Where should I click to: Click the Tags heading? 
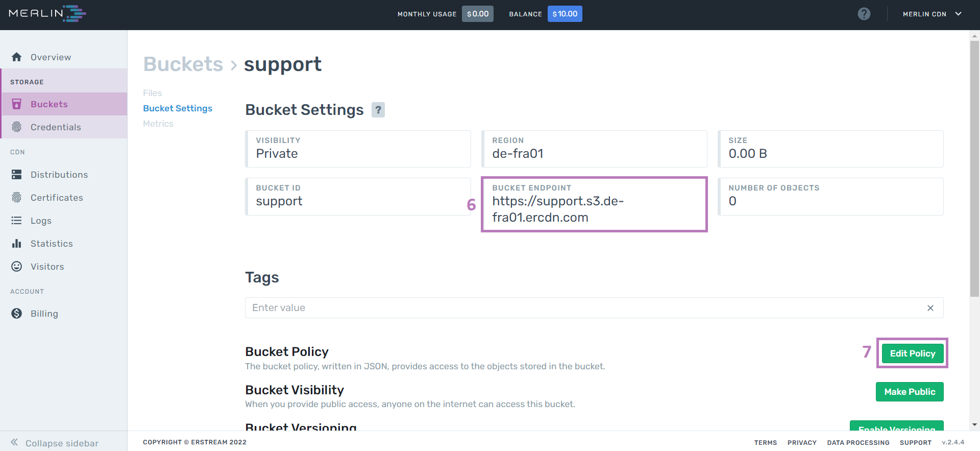(262, 277)
